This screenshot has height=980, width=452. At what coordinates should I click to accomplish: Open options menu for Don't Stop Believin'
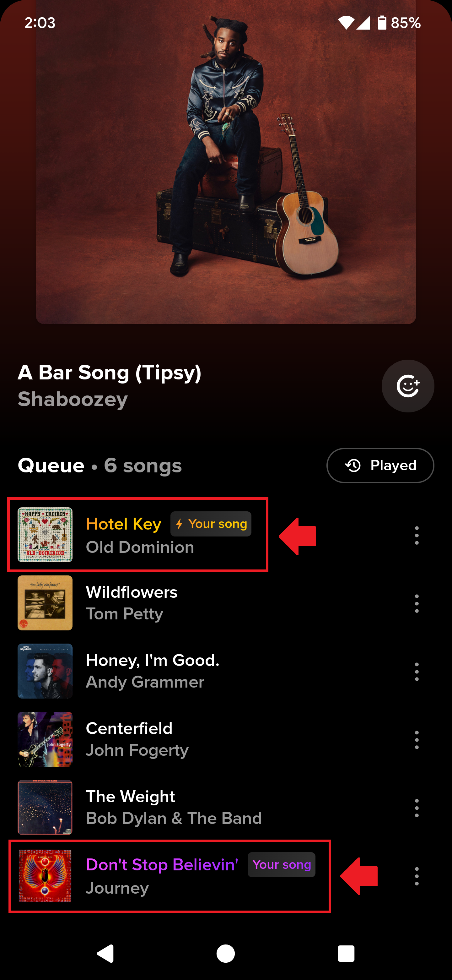(x=417, y=876)
